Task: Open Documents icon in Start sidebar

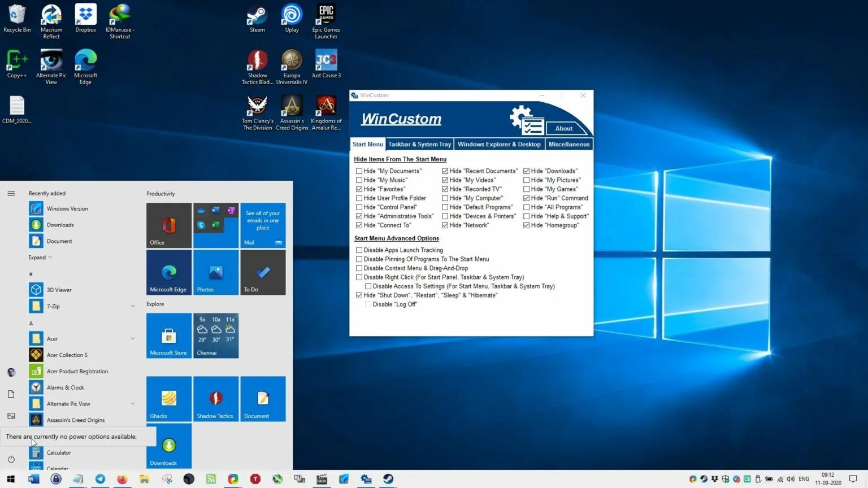Action: (x=11, y=394)
